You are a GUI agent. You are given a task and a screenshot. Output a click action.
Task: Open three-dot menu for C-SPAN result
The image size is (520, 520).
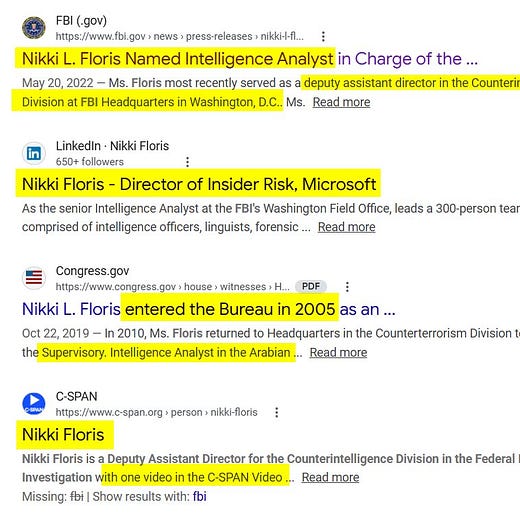click(x=276, y=412)
